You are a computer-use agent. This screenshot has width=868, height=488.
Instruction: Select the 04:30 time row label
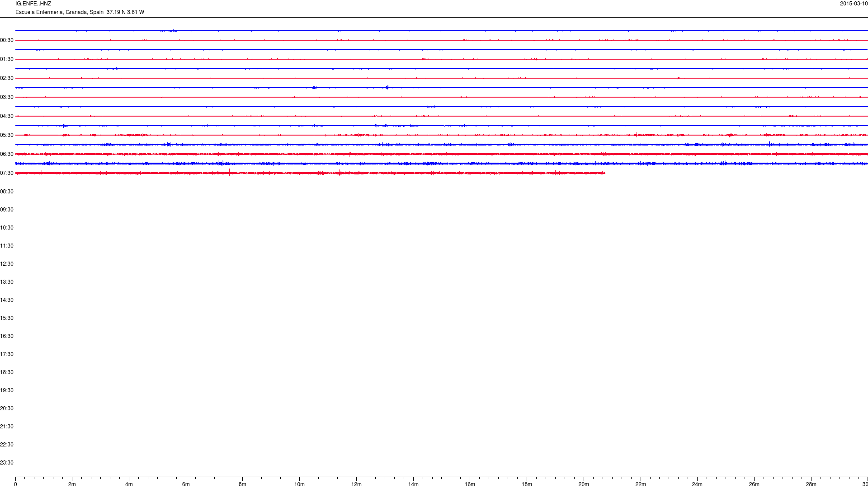(x=7, y=116)
